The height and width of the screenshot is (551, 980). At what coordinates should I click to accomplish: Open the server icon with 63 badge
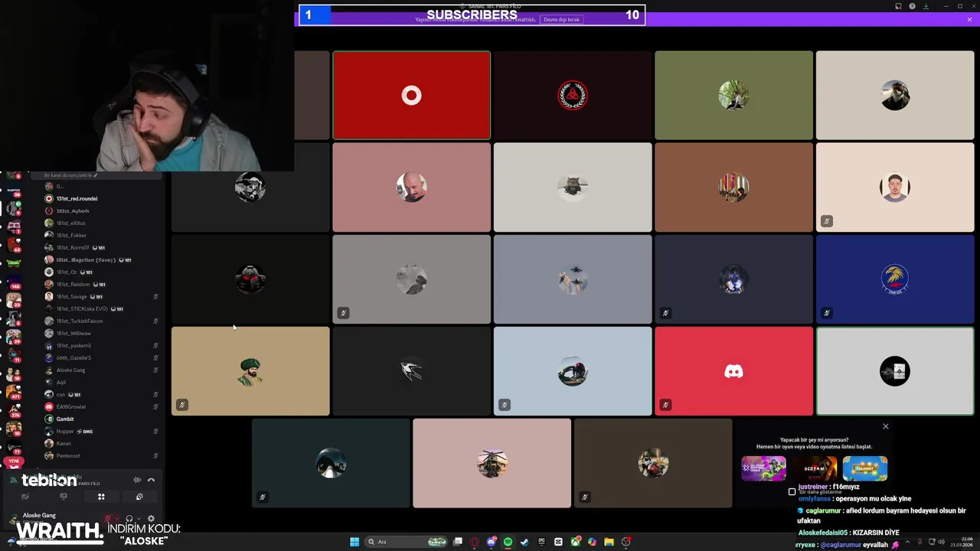click(x=13, y=243)
